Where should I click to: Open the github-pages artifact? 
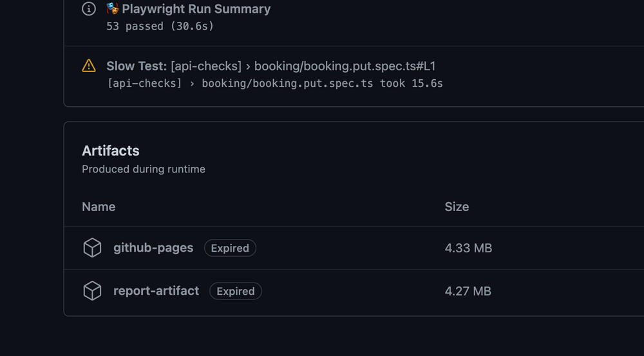pos(153,248)
